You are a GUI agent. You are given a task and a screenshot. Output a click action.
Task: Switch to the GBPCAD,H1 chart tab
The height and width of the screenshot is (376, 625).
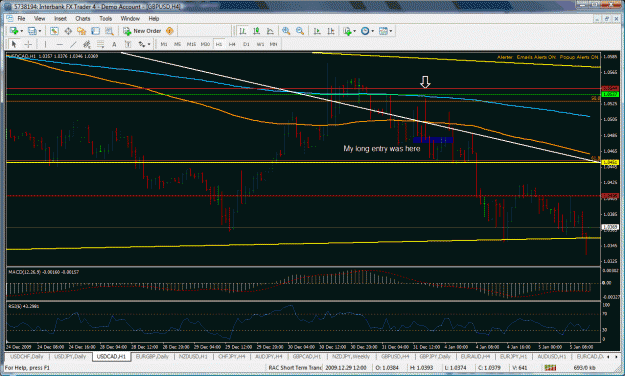[x=307, y=356]
